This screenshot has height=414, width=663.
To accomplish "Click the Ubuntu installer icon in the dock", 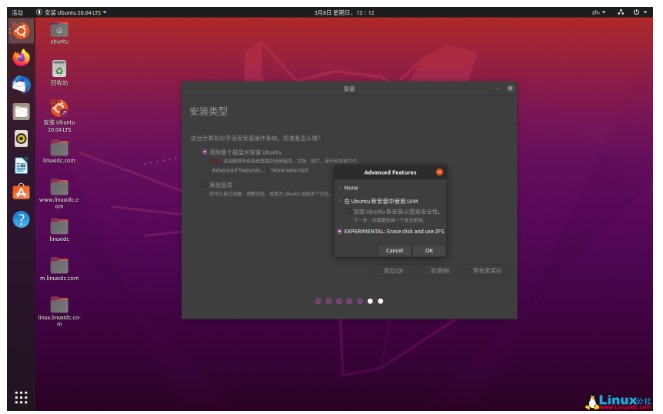I will (21, 31).
